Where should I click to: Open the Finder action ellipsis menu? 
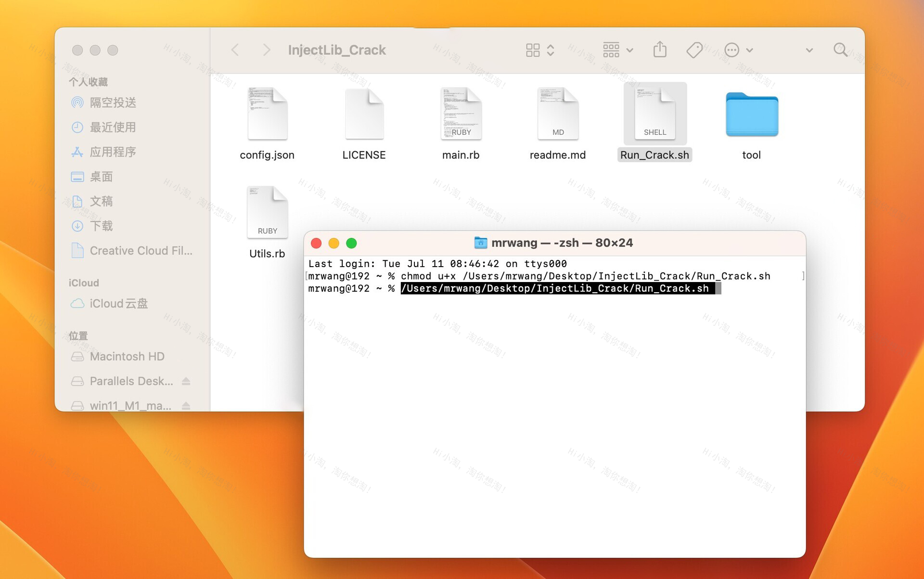click(x=739, y=50)
